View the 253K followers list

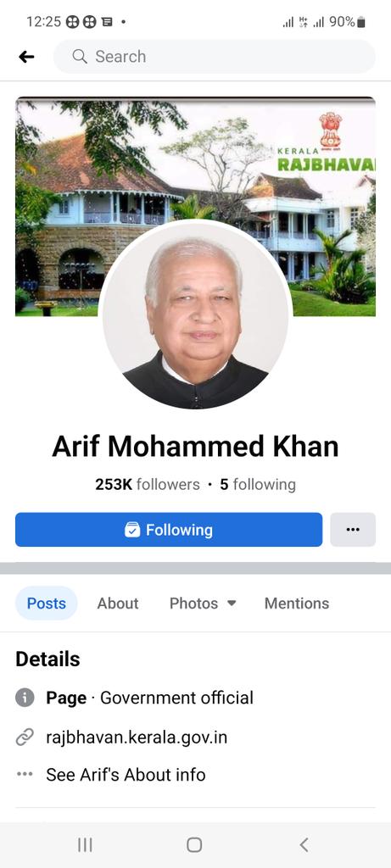pyautogui.click(x=148, y=484)
